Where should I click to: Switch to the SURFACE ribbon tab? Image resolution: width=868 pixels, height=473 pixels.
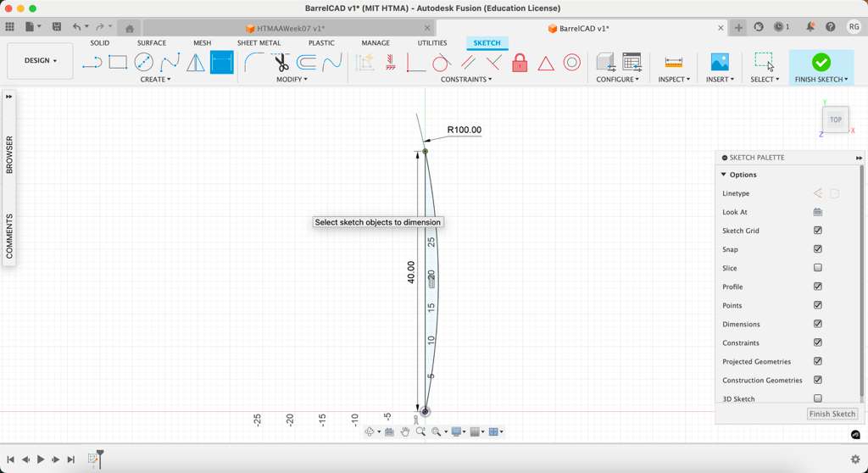click(152, 43)
